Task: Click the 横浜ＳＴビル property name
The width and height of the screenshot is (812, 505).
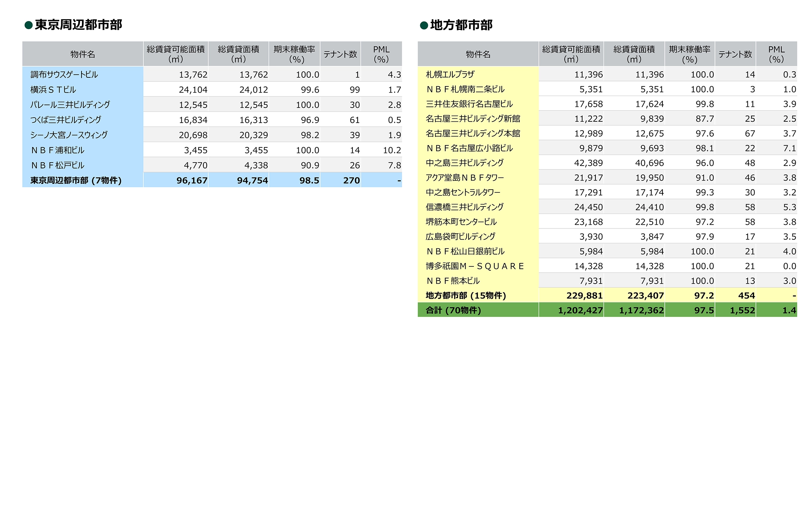Action: tap(53, 90)
